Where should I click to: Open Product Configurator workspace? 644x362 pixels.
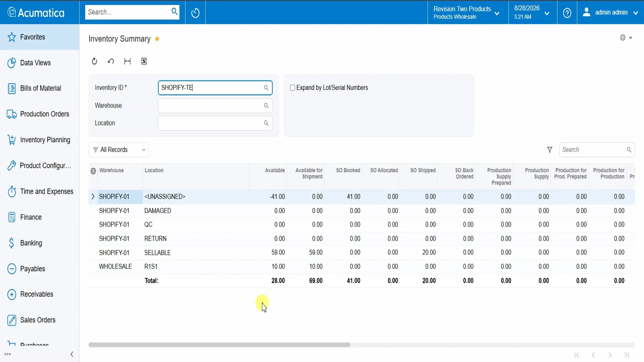click(40, 166)
